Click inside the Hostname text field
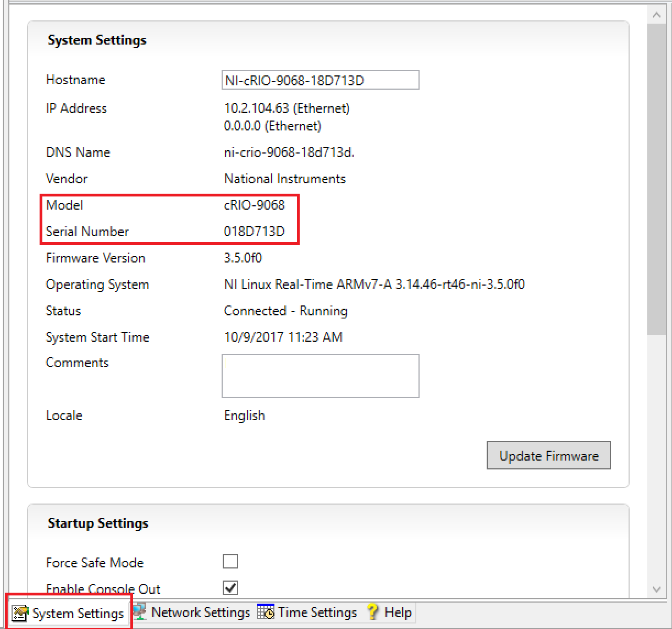Image resolution: width=672 pixels, height=629 pixels. coord(320,80)
